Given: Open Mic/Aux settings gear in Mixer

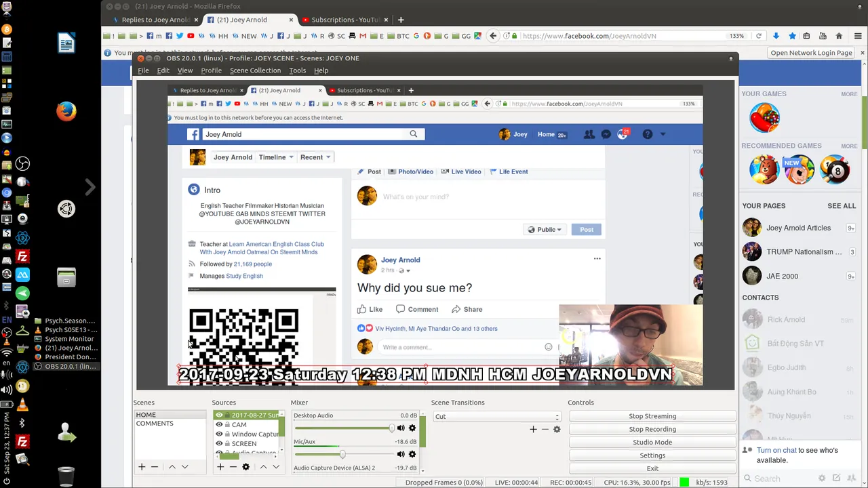Looking at the screenshot, I should tap(412, 454).
